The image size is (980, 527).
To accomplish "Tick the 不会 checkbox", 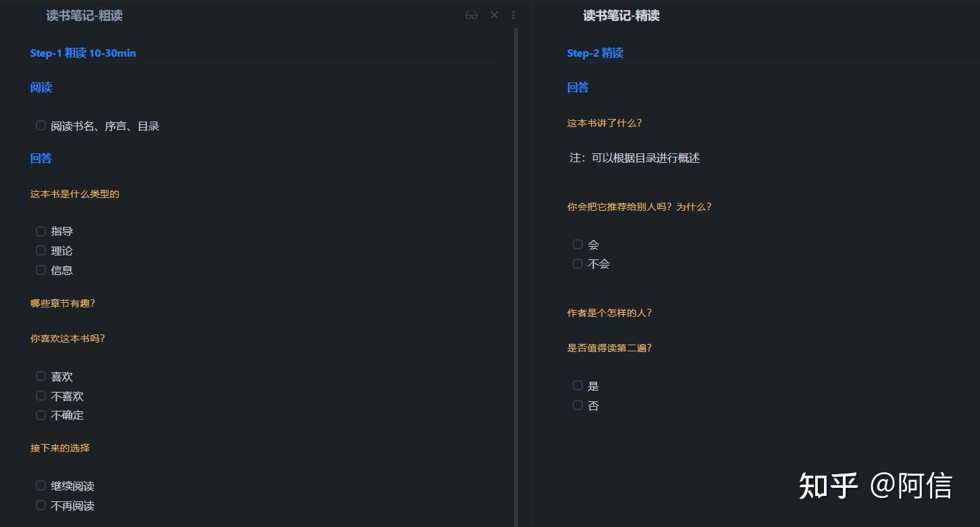I will pos(577,263).
